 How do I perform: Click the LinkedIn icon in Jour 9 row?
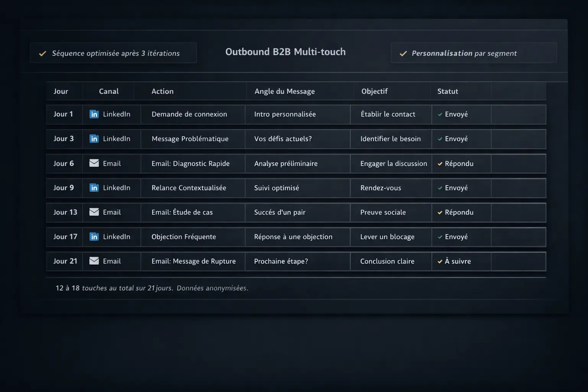tap(94, 188)
